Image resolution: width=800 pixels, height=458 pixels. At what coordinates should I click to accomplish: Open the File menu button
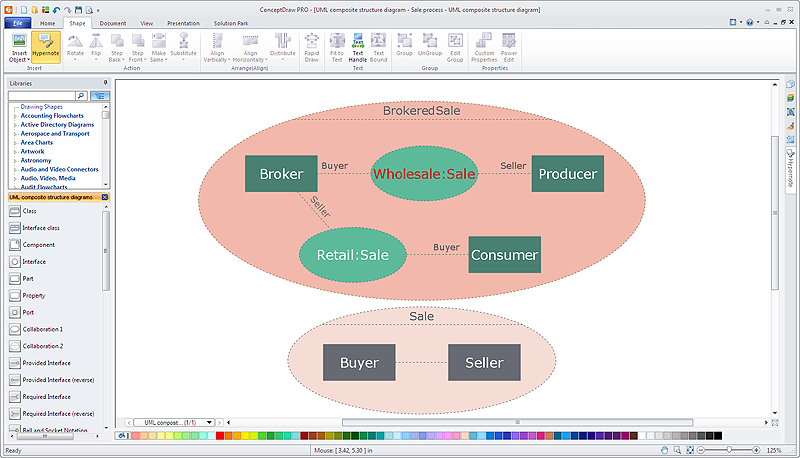click(18, 22)
